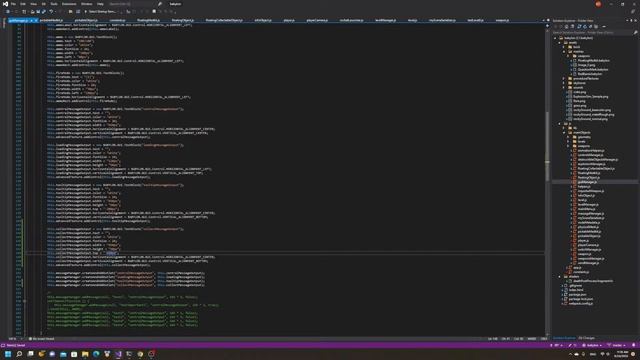The image size is (640, 360).
Task: Pin the active guiManager.js tab
Action: (31, 20)
